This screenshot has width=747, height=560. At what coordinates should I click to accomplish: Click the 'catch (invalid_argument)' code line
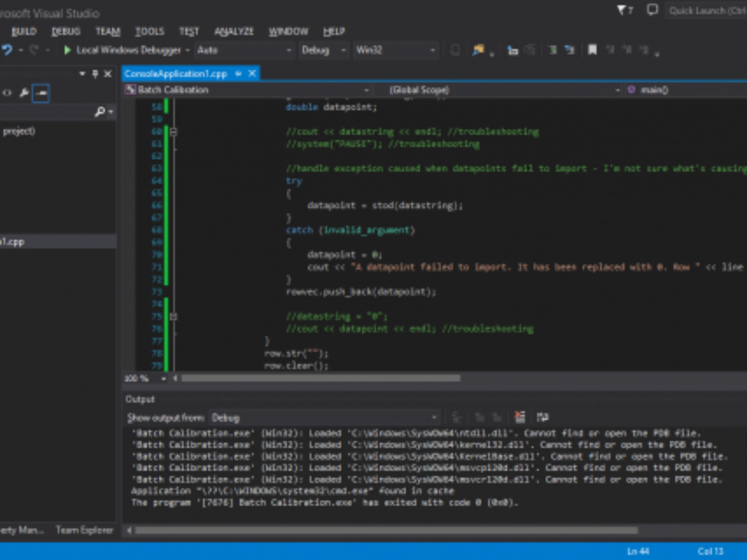[x=350, y=230]
